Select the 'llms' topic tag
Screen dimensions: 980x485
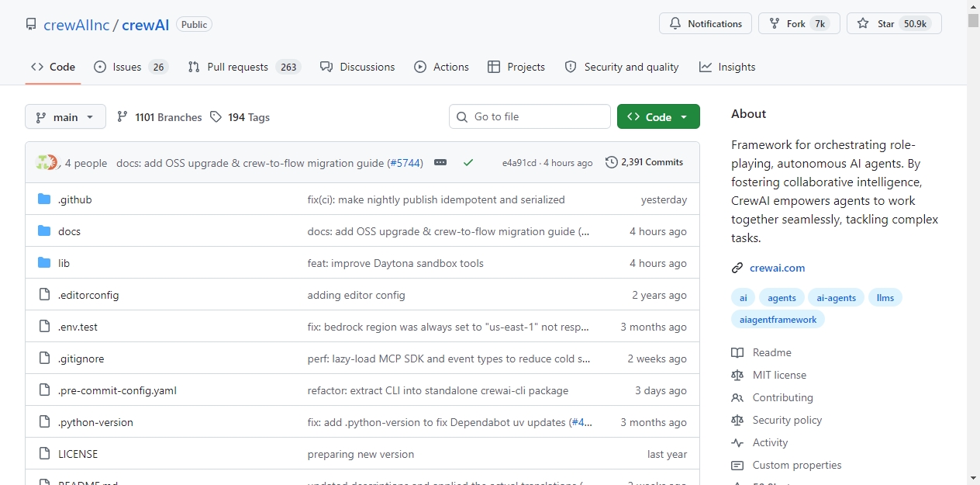[x=885, y=298]
